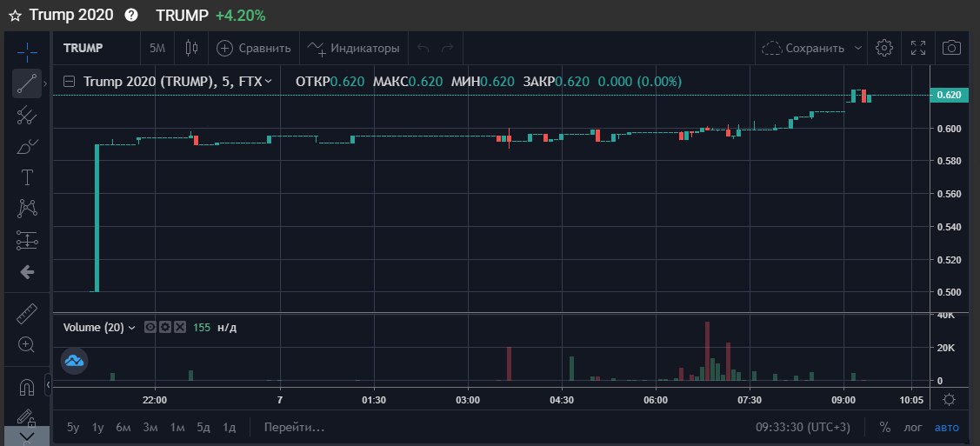Toggle авто auto scale
Image resolution: width=980 pixels, height=446 pixels.
pos(946,428)
